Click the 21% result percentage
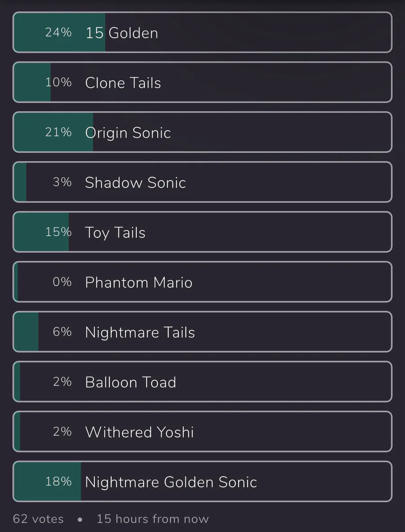The height and width of the screenshot is (532, 405). (x=58, y=132)
